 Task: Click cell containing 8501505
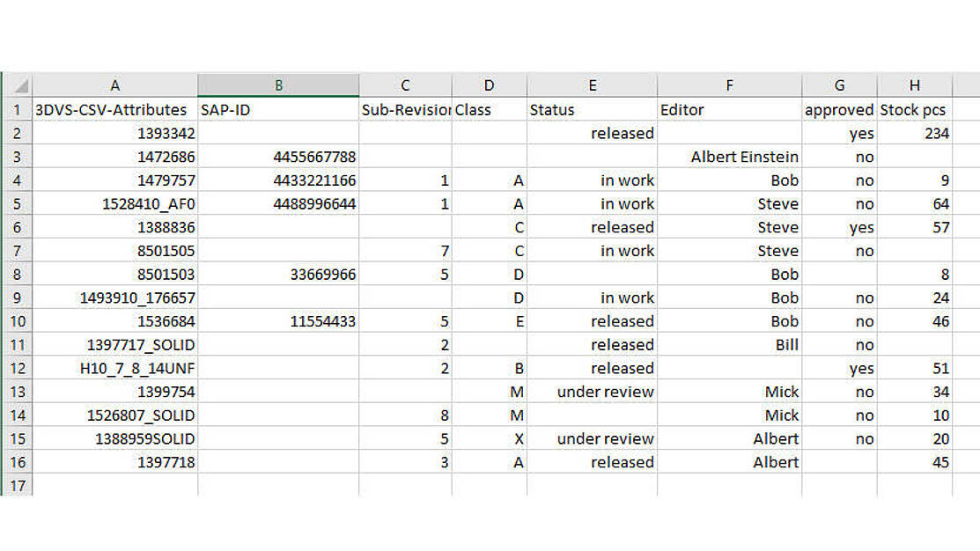(x=115, y=251)
